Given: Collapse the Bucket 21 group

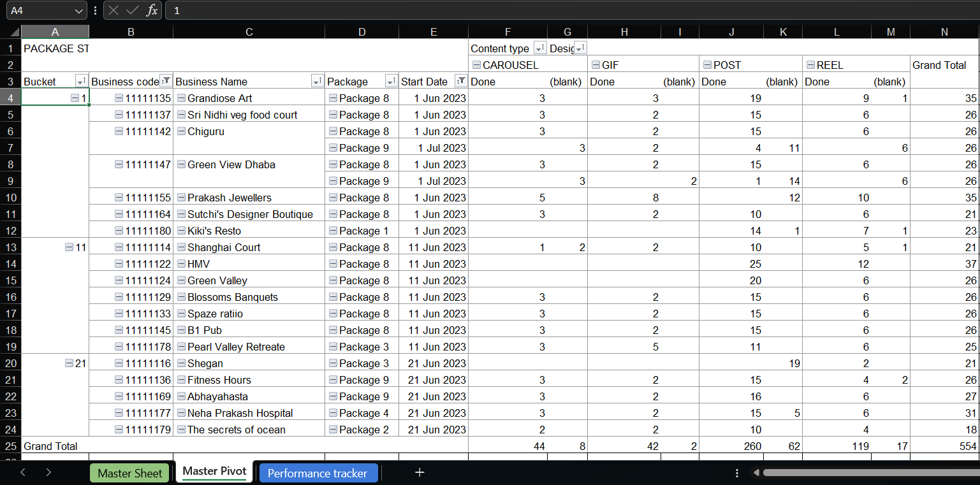Looking at the screenshot, I should pyautogui.click(x=68, y=363).
